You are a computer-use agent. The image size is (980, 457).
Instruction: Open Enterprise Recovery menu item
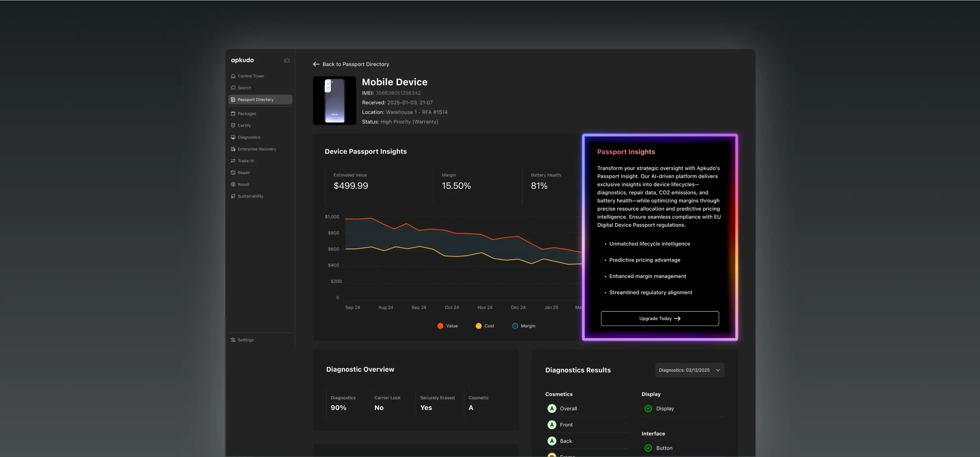tap(257, 149)
